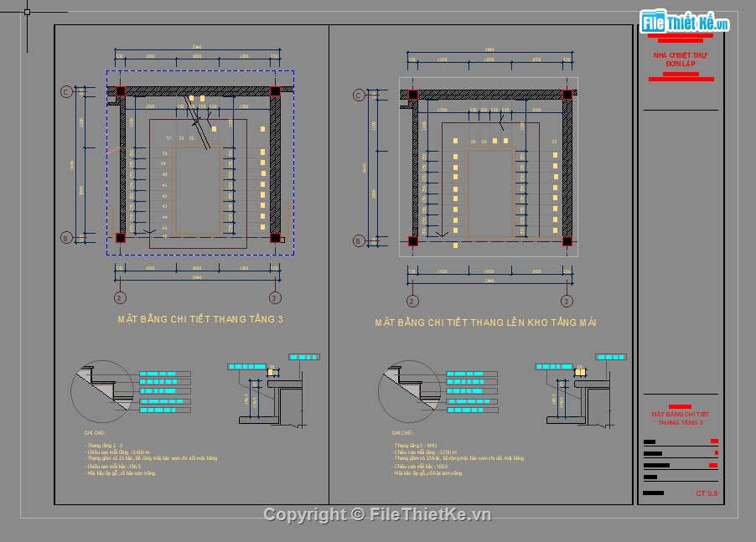The width and height of the screenshot is (756, 542).
Task: Select grid bubble 2 below the right plan
Action: tap(412, 301)
